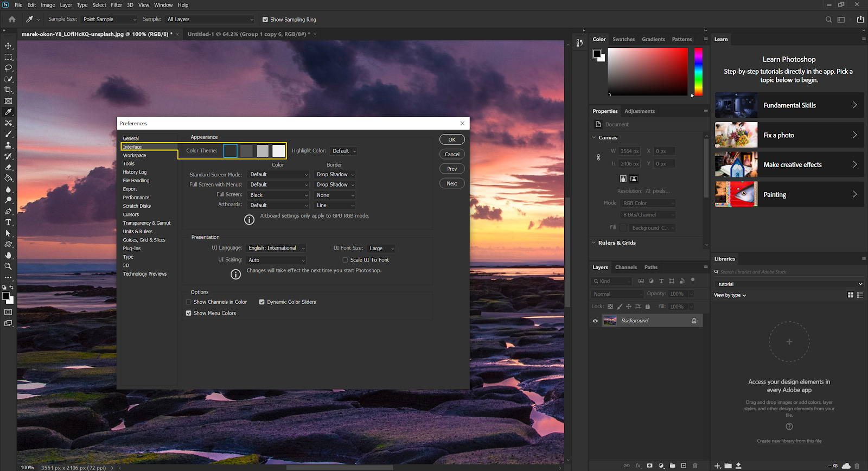Viewport: 868px width, 471px height.
Task: Open the Highlight Color dropdown
Action: [x=344, y=151]
